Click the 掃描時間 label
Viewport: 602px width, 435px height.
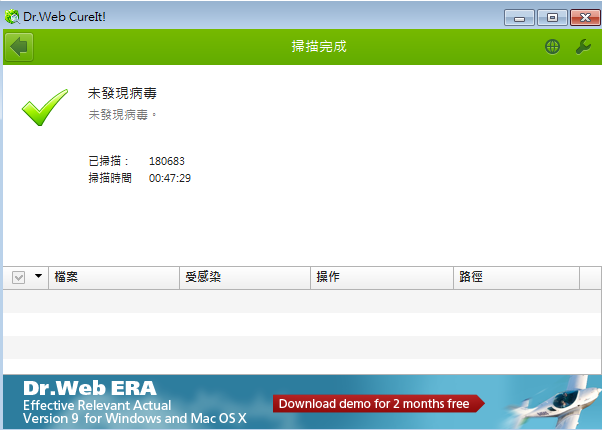pyautogui.click(x=110, y=178)
